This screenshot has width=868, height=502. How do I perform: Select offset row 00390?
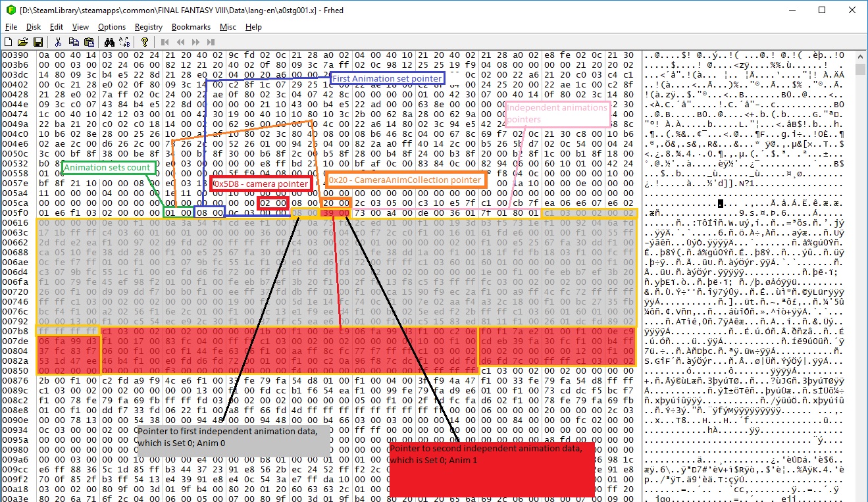15,55
